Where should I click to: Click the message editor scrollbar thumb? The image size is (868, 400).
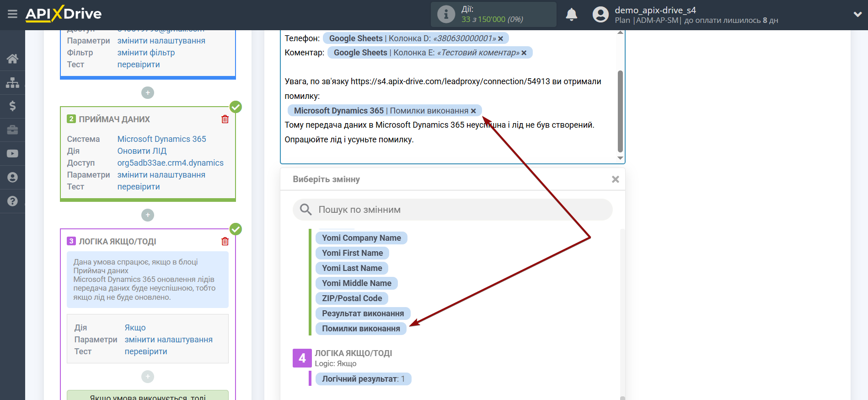620,111
